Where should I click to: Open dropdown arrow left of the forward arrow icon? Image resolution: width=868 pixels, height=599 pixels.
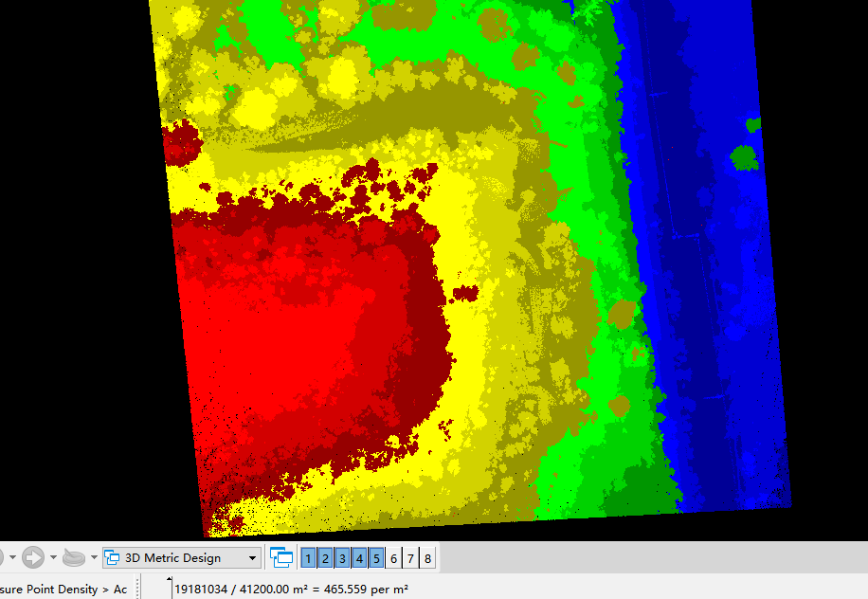pyautogui.click(x=12, y=557)
